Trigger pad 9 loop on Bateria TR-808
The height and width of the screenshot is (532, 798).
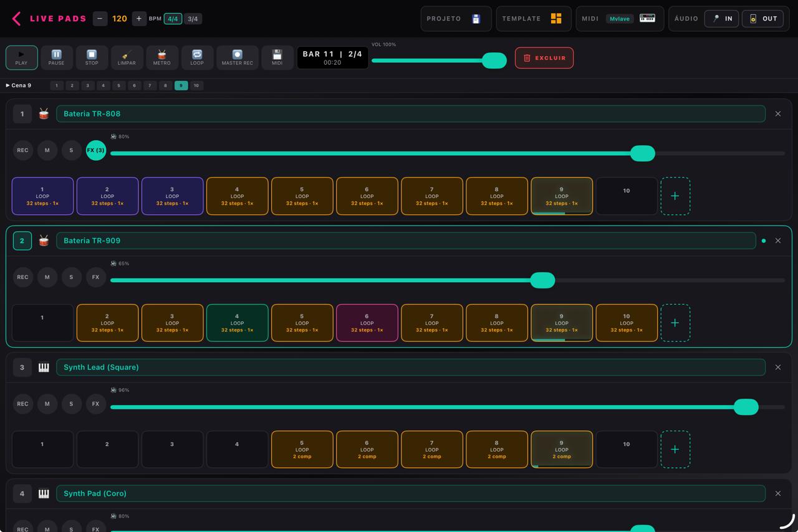tap(561, 196)
